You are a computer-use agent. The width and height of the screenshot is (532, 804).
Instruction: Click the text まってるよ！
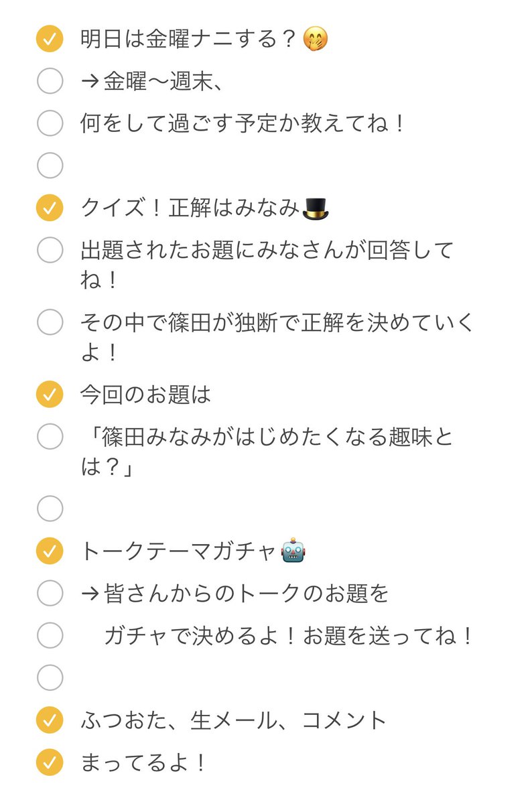(143, 762)
